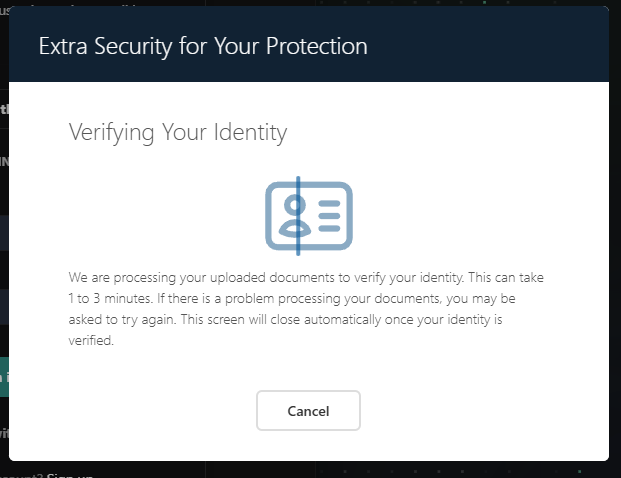Image resolution: width=621 pixels, height=478 pixels.
Task: Click the "Extra Security for Your Protection" title
Action: pos(203,46)
